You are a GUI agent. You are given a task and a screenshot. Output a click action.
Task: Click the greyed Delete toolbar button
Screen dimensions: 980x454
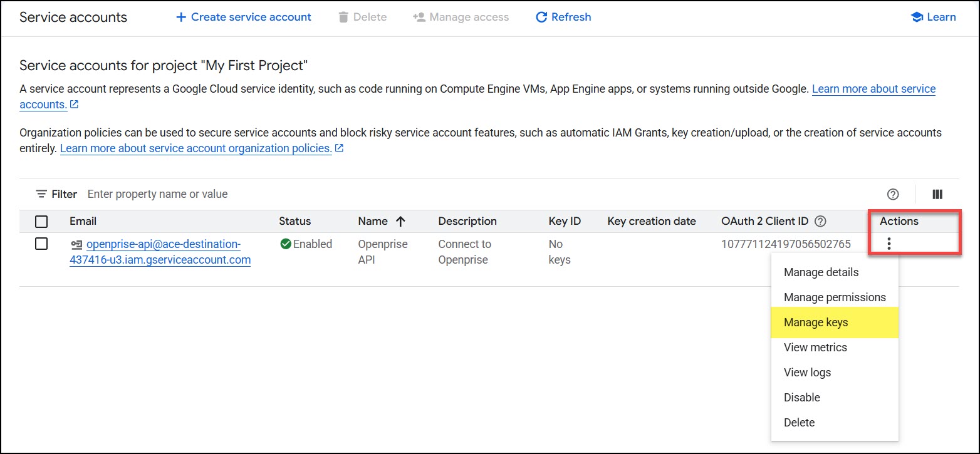(362, 17)
